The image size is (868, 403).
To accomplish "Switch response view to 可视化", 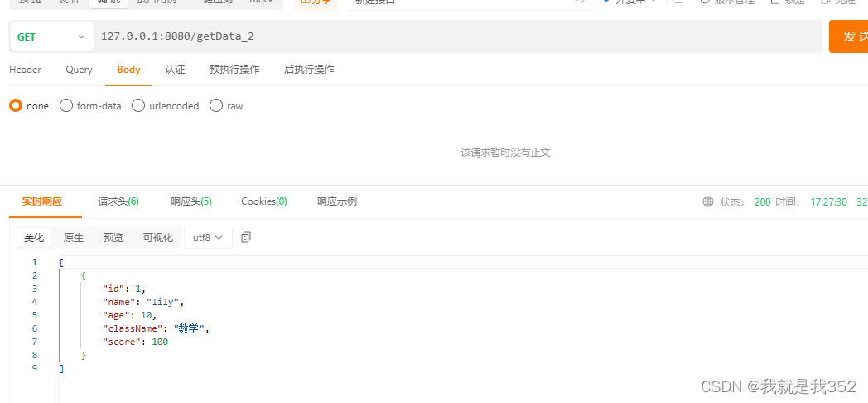I will (158, 238).
